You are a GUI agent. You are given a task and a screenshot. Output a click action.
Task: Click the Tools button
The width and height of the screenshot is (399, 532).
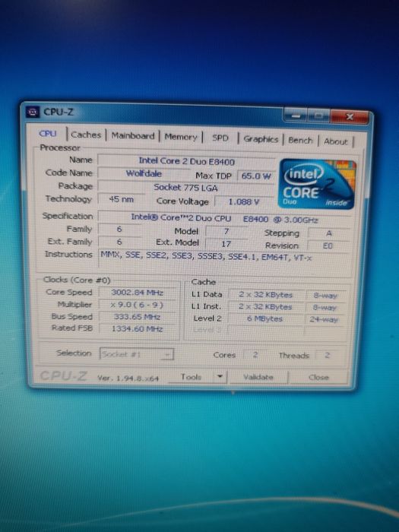(191, 377)
